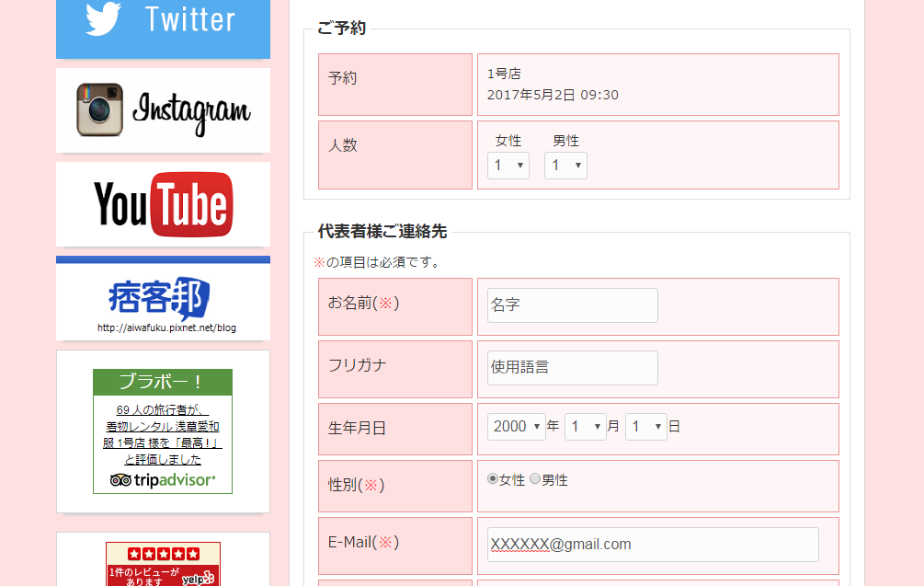Screen dimensions: 924x586
Task: Open the birth month dropdown
Action: 585,427
